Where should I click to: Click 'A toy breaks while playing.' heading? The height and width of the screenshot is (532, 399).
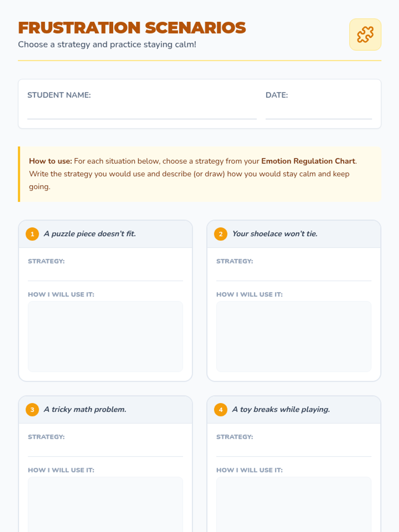pos(281,409)
